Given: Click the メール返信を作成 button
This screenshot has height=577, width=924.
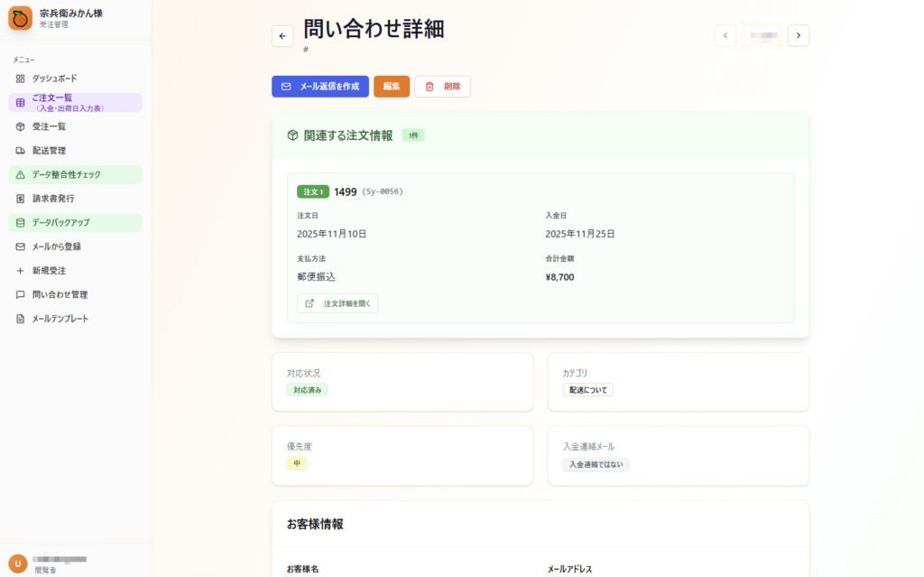Looking at the screenshot, I should tap(319, 86).
